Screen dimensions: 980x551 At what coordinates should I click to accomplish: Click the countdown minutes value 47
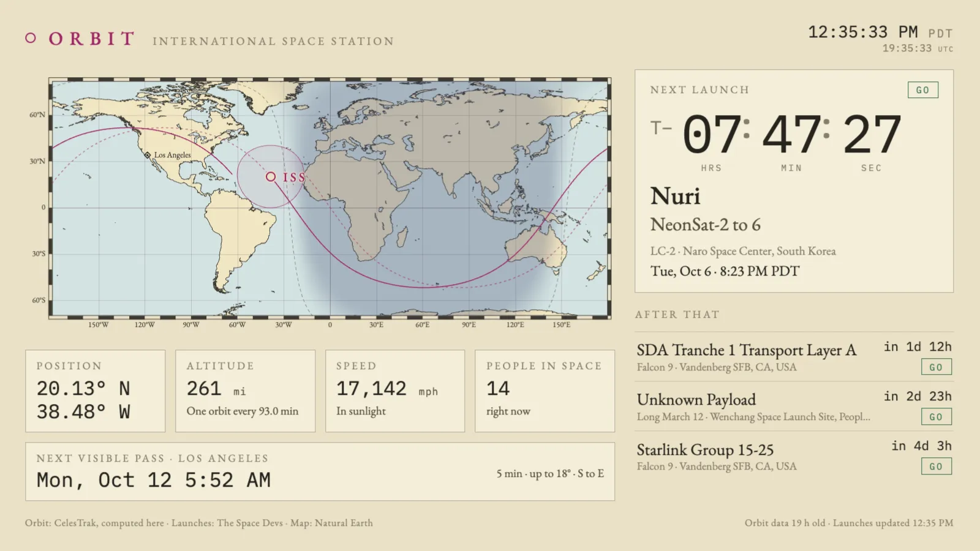(x=791, y=135)
